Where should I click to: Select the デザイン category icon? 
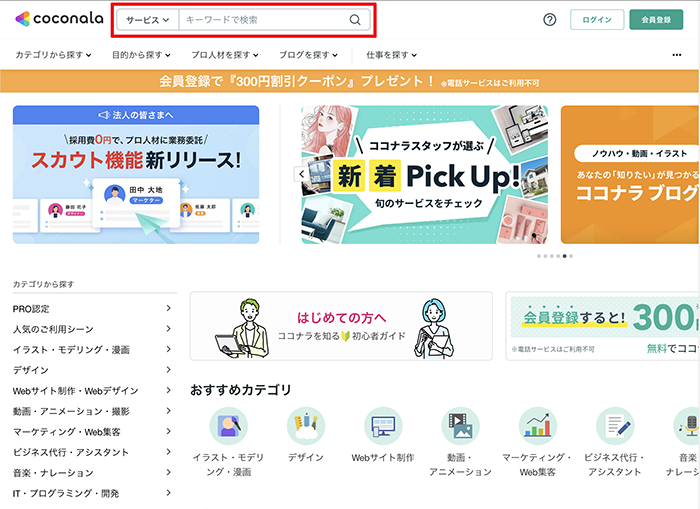pos(306,426)
